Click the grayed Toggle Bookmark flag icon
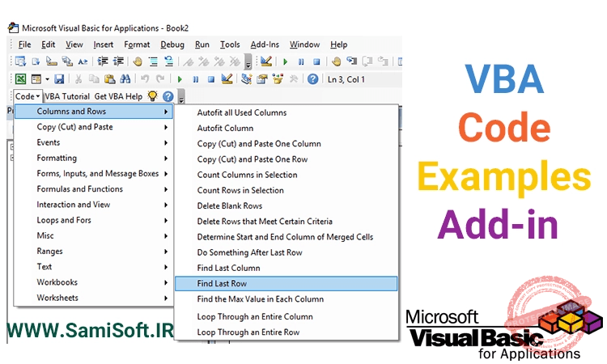The image size is (607, 364). coord(189,61)
